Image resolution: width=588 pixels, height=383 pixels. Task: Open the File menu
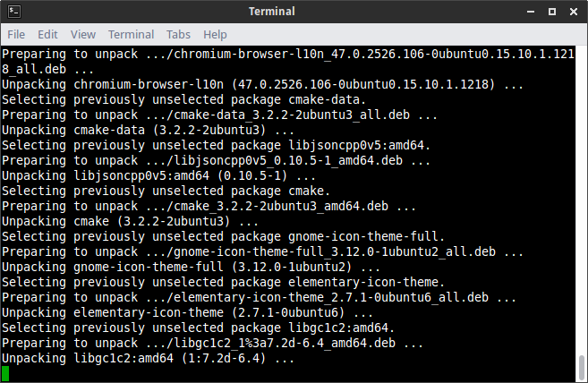[x=16, y=34]
